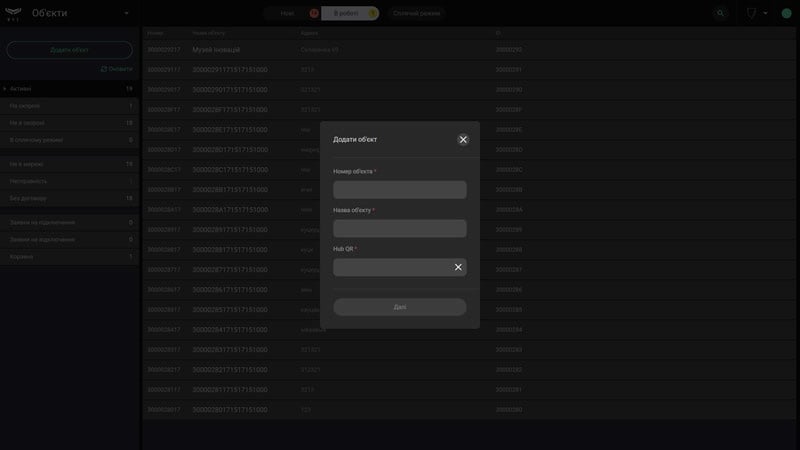The width and height of the screenshot is (800, 450).
Task: Switch to the 'Сплячий режим' tab
Action: coord(416,13)
